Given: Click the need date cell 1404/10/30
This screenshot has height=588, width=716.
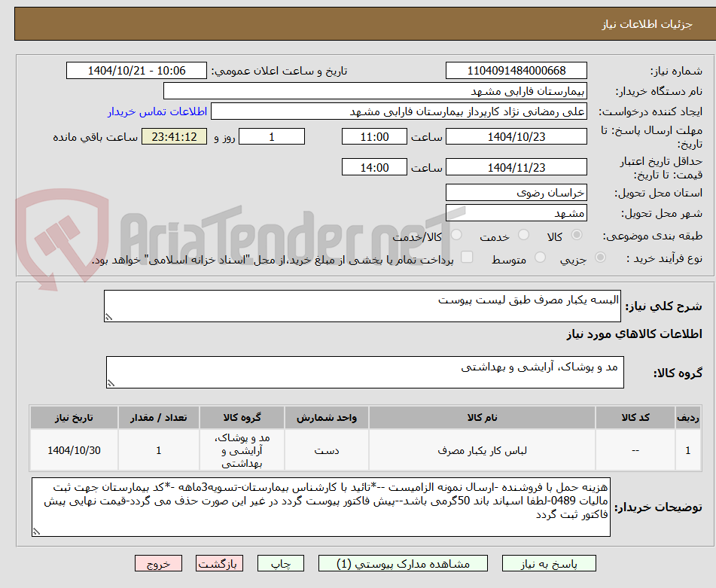Looking at the screenshot, I should [x=74, y=450].
